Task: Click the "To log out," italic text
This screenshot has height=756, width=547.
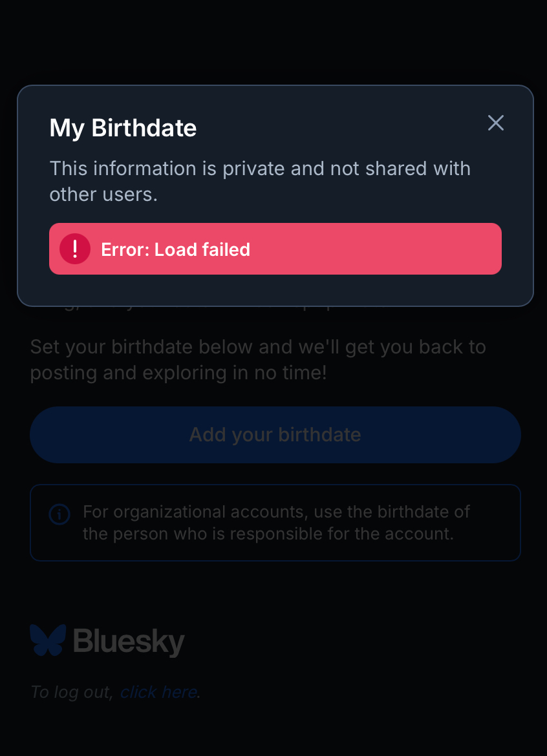Action: (72, 692)
